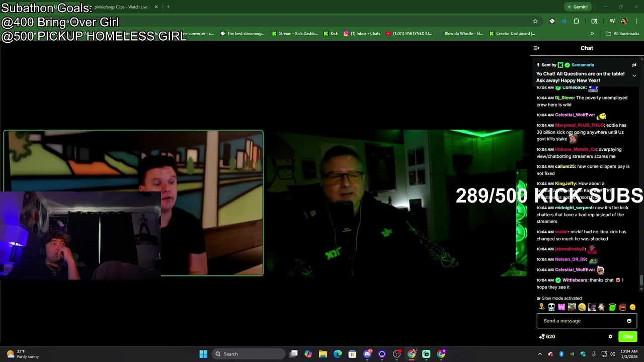Open OBS Studio from the taskbar
This screenshot has width=644, height=362.
397,354
